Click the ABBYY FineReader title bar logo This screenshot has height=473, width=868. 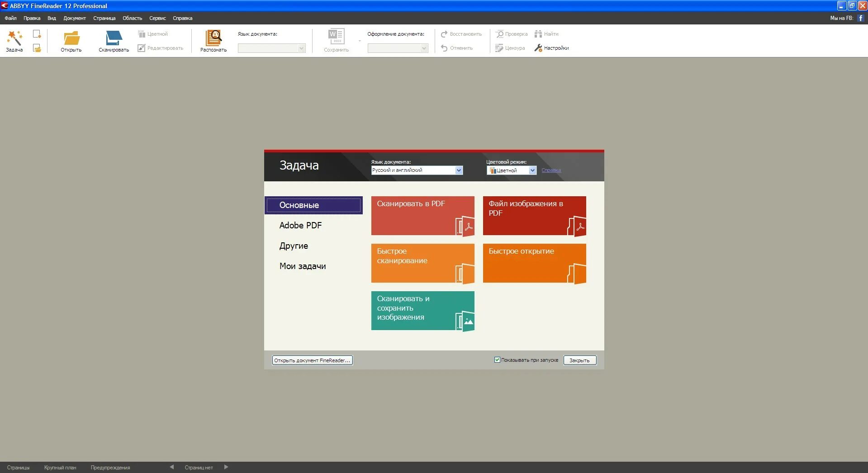click(5, 6)
